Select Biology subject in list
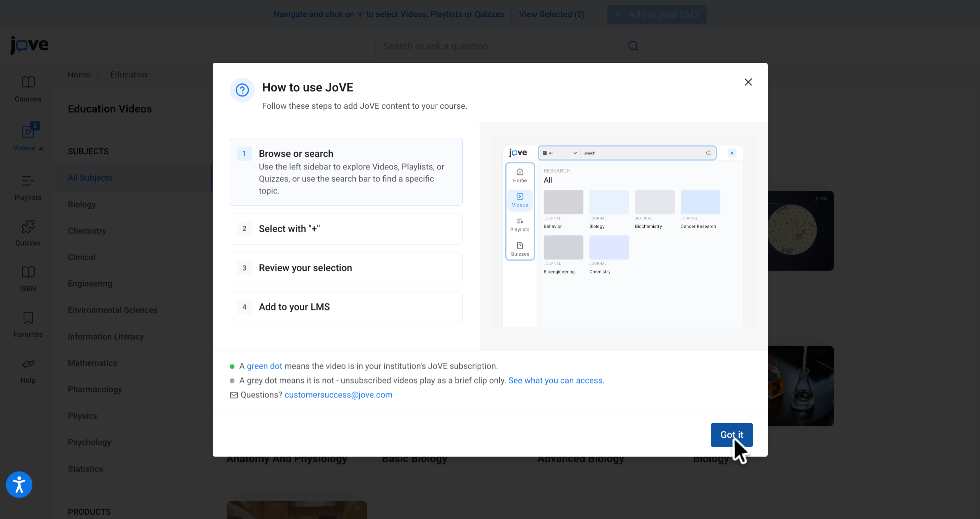The width and height of the screenshot is (980, 519). tap(82, 204)
